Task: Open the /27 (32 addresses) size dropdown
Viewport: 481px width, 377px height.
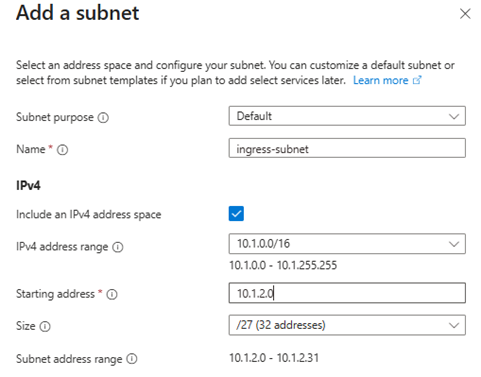Action: 347,325
